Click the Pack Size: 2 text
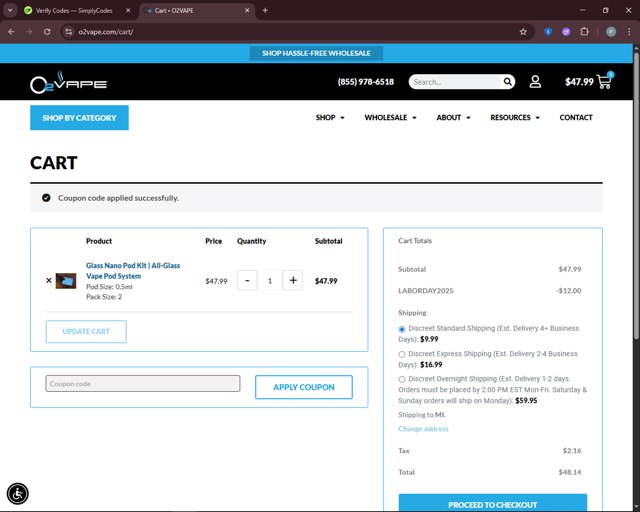The image size is (640, 512). 104,297
